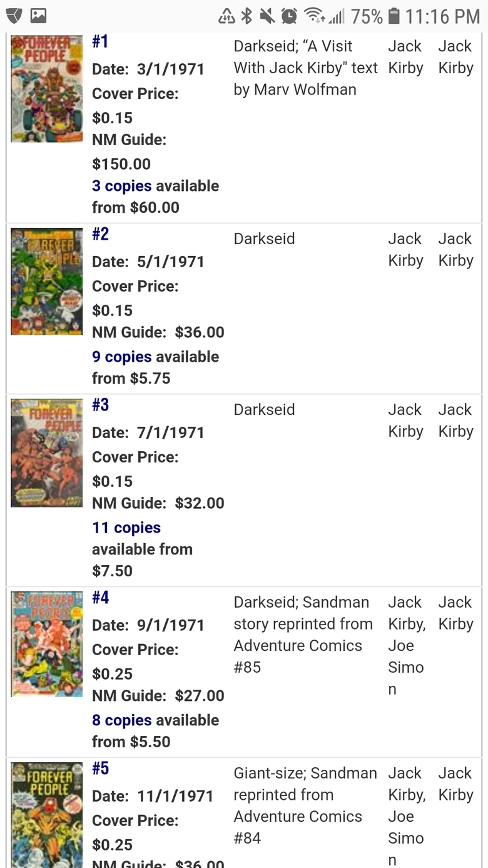The image size is (488, 868).
Task: Open Forever People issue #3 cover thumbnail
Action: (x=47, y=452)
